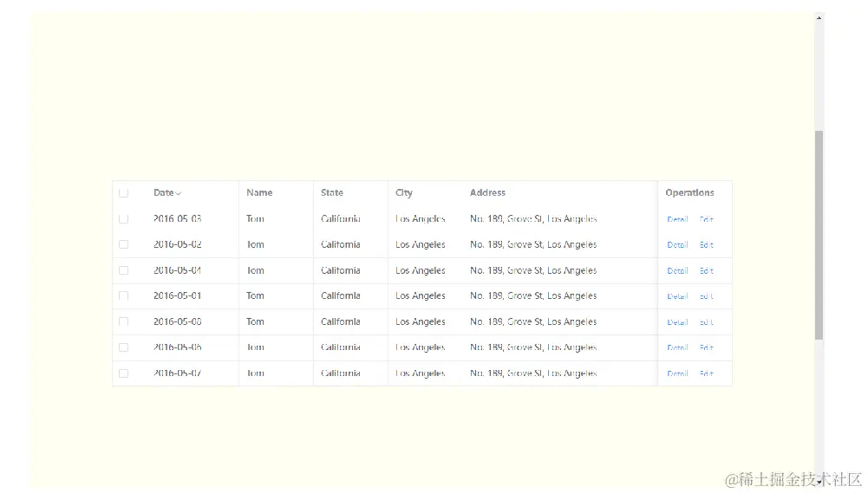Check the box for row 2016-05-08
Image resolution: width=868 pixels, height=493 pixels.
pos(123,322)
